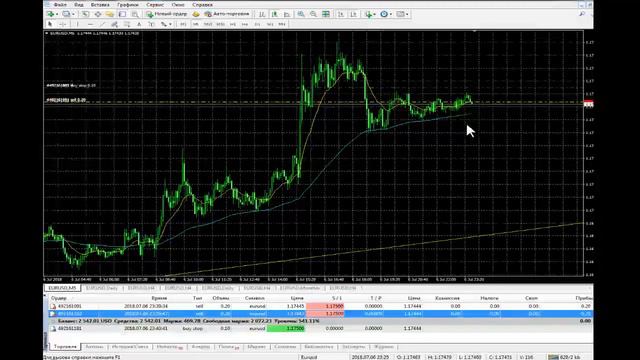Toggle the Strategy Tester icon
The height and width of the screenshot is (360, 640).
tap(135, 14)
